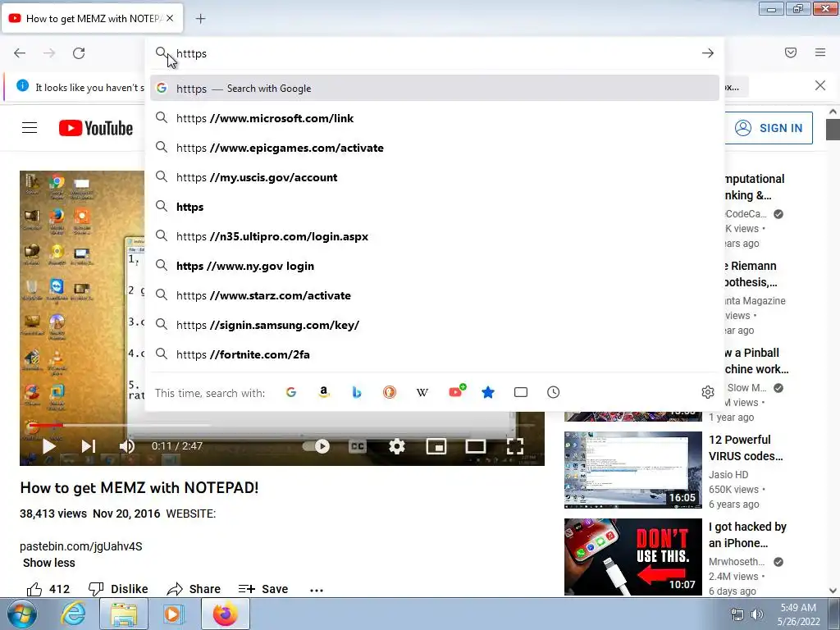Pick the my.uscis.gov/account suggestion
Image resolution: width=840 pixels, height=630 pixels.
(x=435, y=177)
